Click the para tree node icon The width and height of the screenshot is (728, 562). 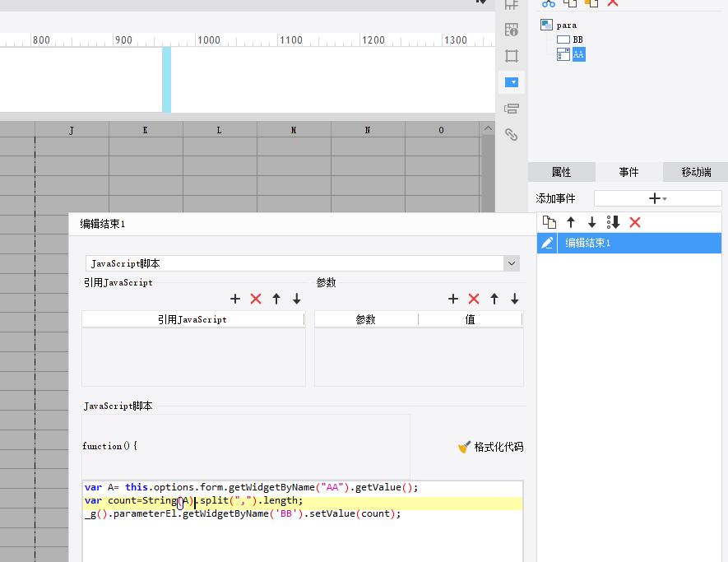point(546,25)
